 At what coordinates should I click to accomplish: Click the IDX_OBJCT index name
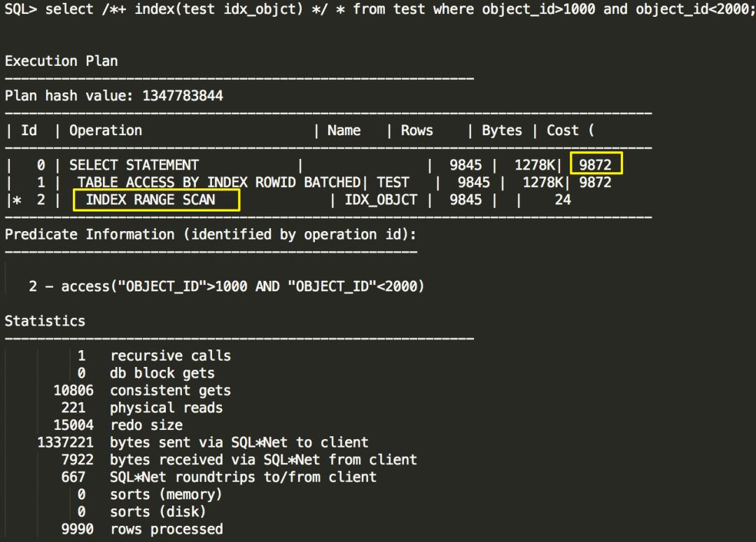(x=381, y=200)
